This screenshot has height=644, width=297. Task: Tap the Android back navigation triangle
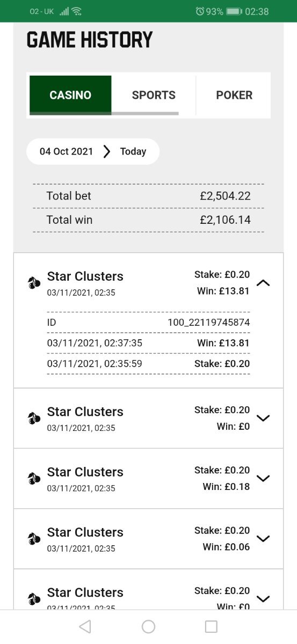85,626
